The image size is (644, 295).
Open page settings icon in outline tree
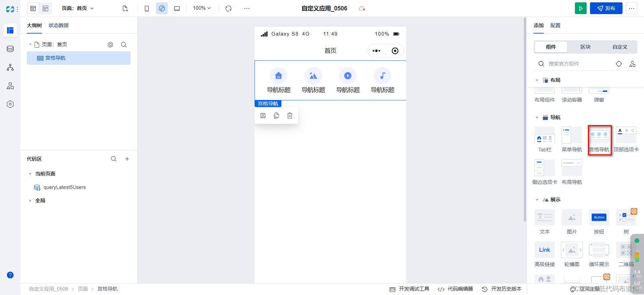click(110, 45)
